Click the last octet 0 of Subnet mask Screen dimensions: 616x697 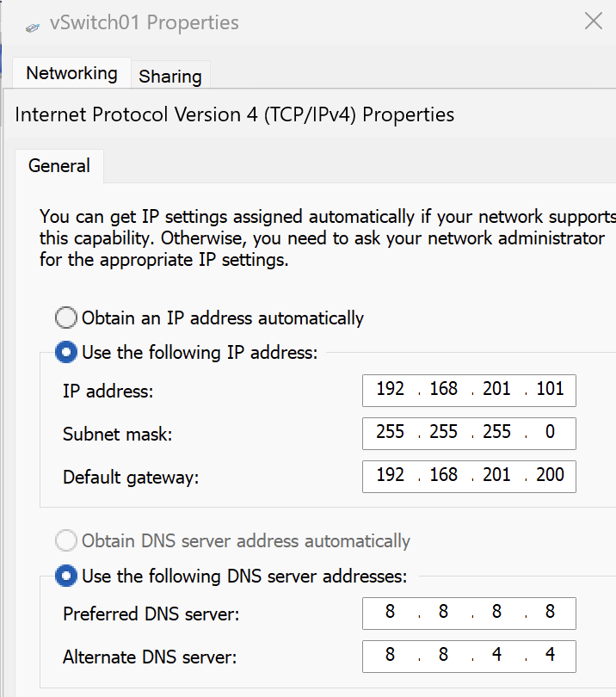550,433
